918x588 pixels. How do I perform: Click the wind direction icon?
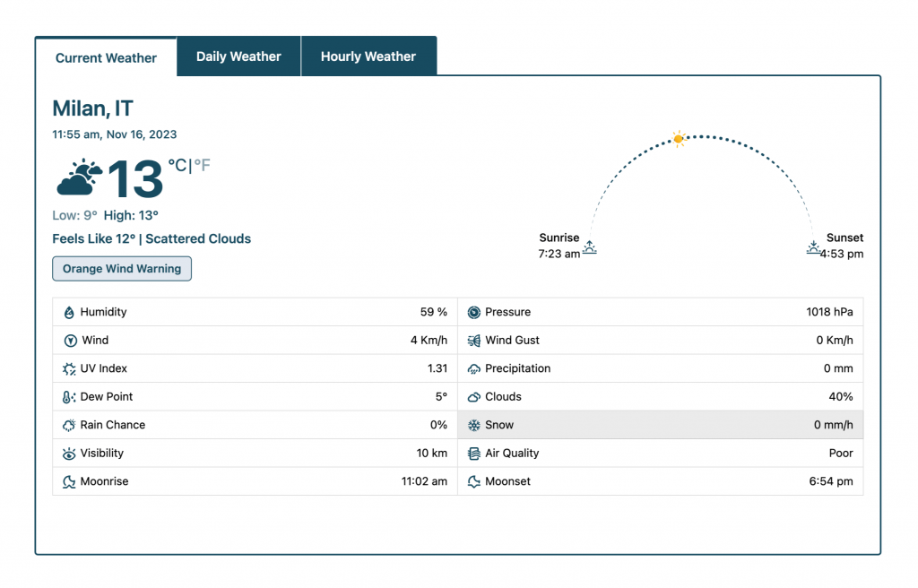click(69, 341)
